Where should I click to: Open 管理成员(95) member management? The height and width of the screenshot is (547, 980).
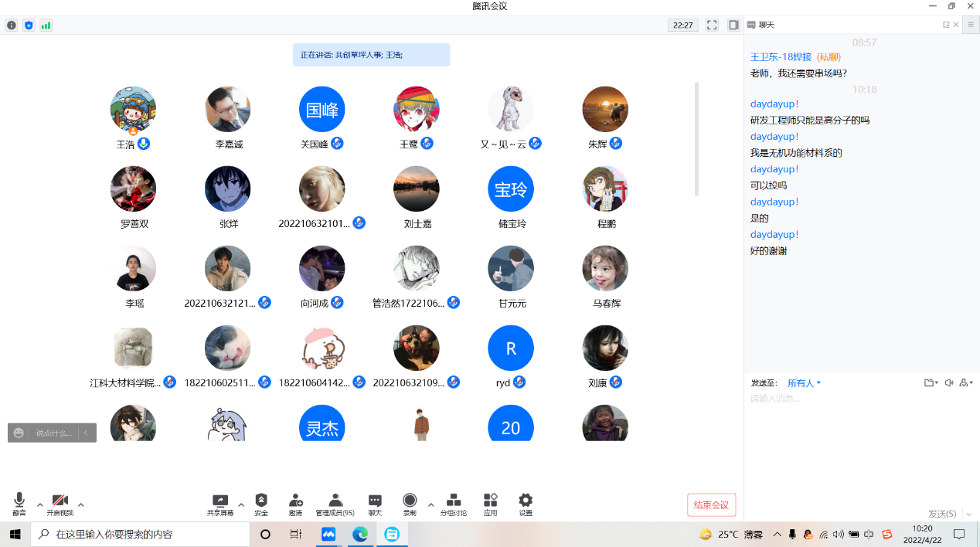(335, 504)
